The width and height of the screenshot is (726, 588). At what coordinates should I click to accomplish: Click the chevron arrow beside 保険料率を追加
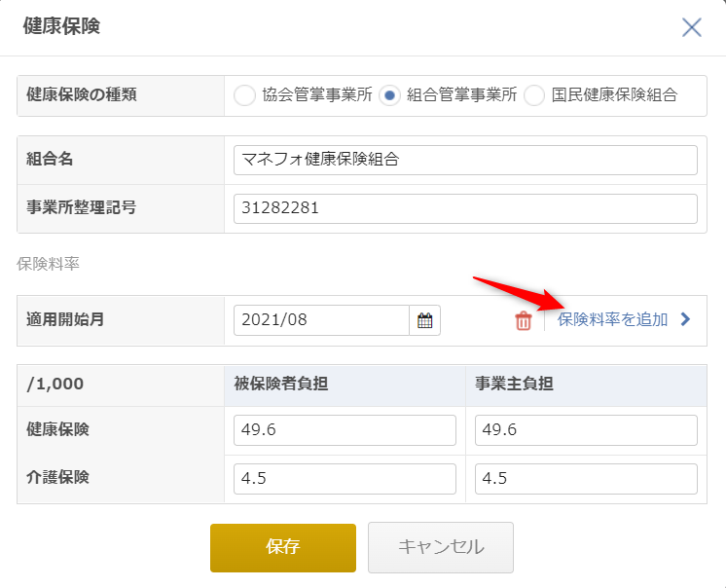click(685, 319)
